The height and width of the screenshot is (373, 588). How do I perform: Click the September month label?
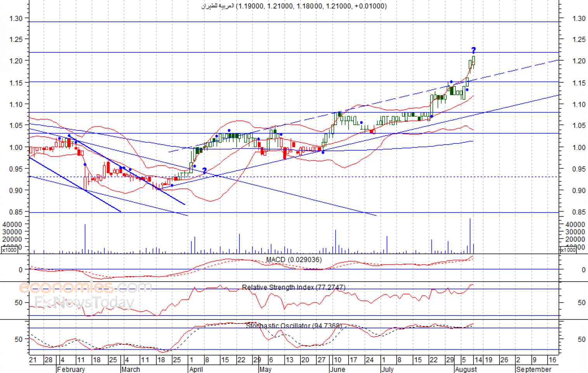[x=533, y=369]
